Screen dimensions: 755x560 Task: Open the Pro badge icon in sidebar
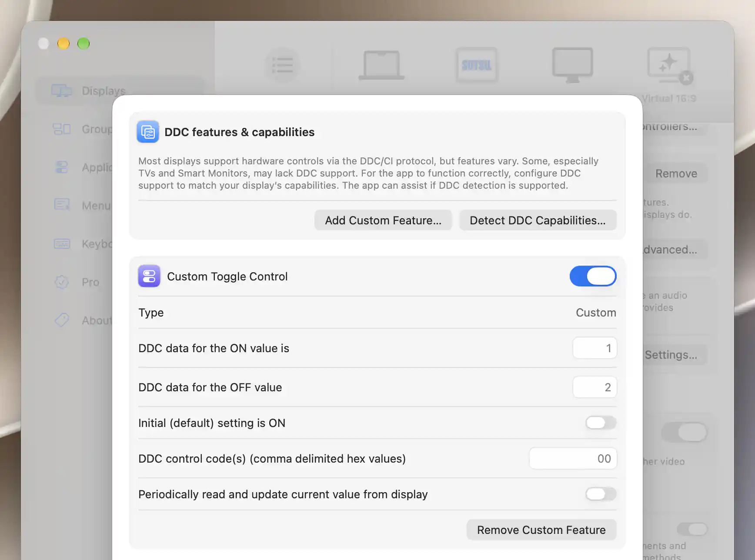(x=62, y=282)
